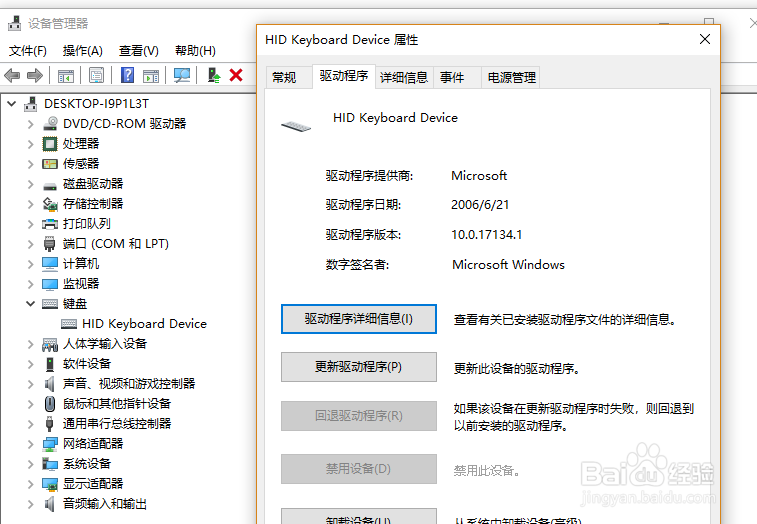Click the mouse icon for pointing devices
This screenshot has width=757, height=524.
click(x=49, y=404)
